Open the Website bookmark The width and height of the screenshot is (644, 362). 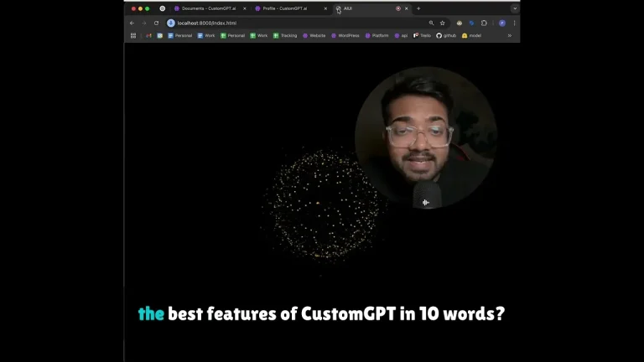[314, 36]
